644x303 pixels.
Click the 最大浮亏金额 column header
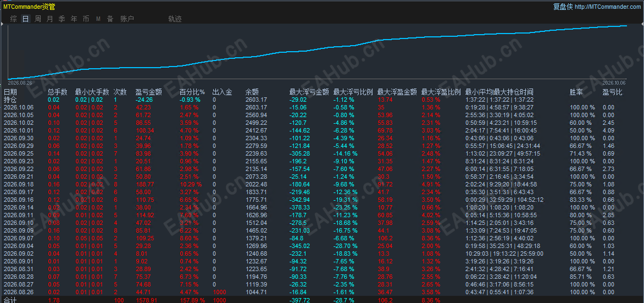point(309,92)
